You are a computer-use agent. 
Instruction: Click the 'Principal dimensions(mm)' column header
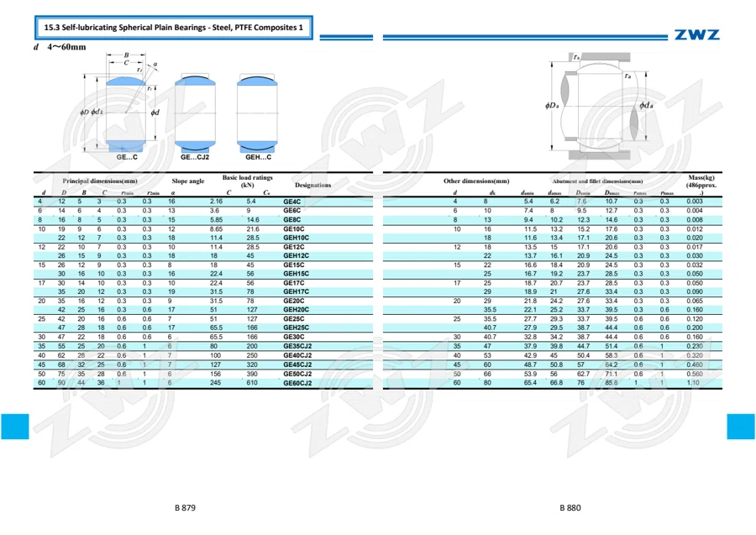[100, 181]
